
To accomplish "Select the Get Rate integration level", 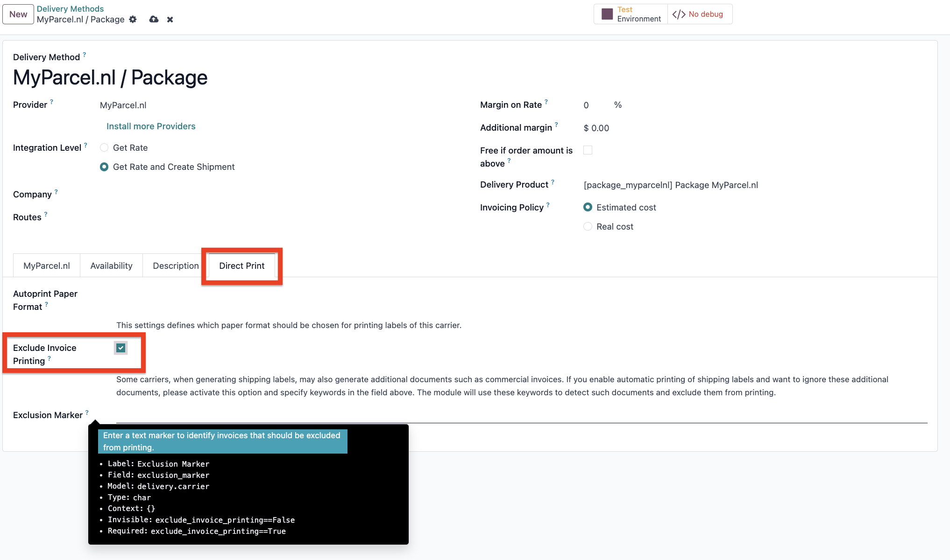I will pos(104,148).
